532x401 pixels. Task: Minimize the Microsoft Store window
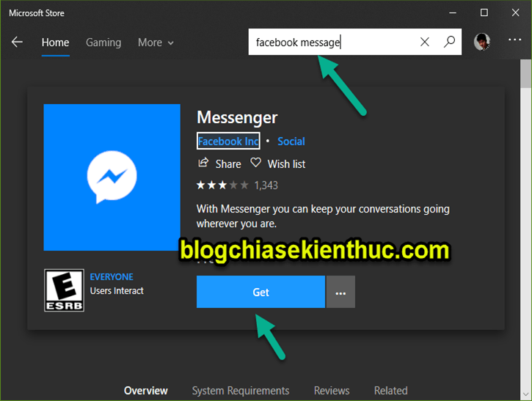click(453, 13)
